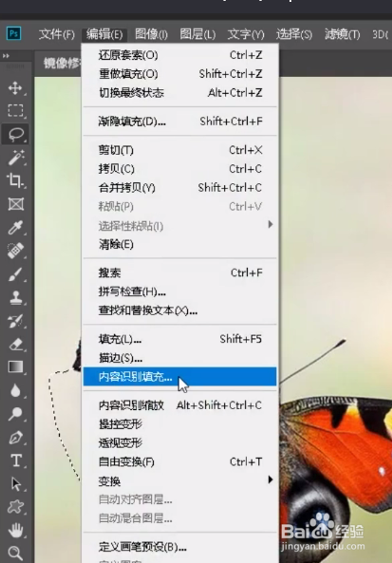Select the Hand tool
This screenshot has height=563, width=392.
(x=15, y=530)
